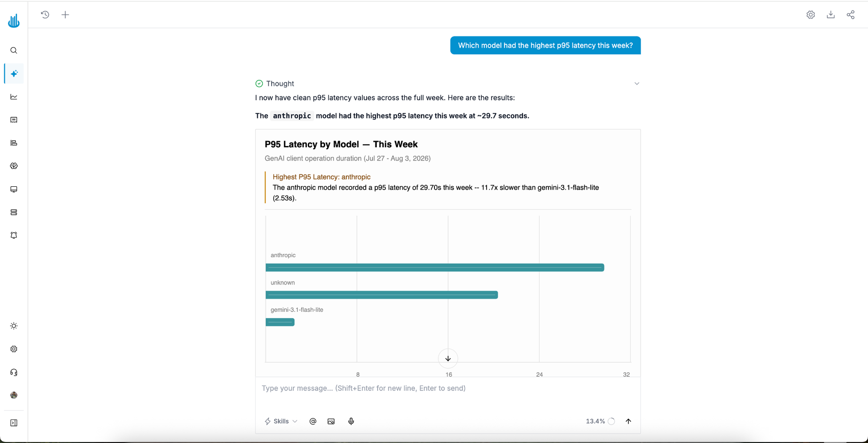Toggle light/dark theme sun icon
This screenshot has width=868, height=443.
pyautogui.click(x=14, y=326)
